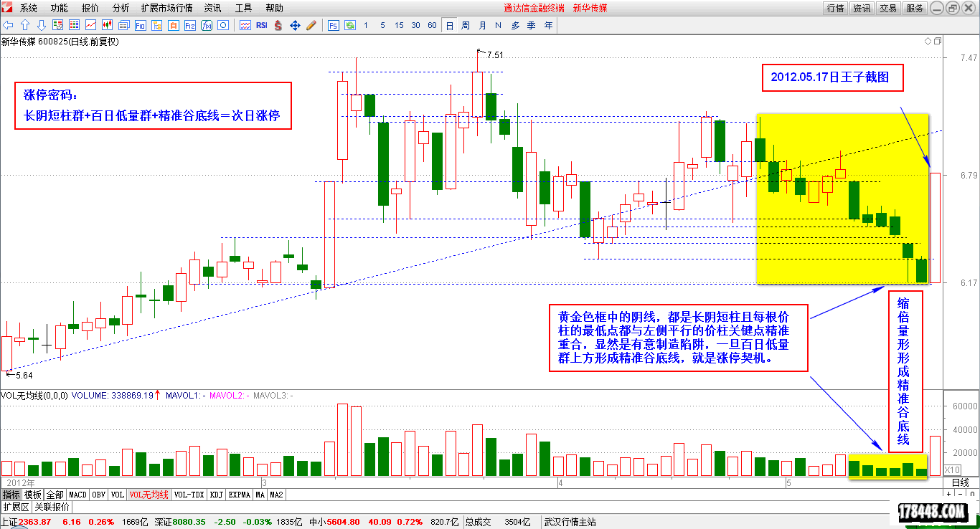
Task: Open the 系统 menu
Action: tap(28, 8)
